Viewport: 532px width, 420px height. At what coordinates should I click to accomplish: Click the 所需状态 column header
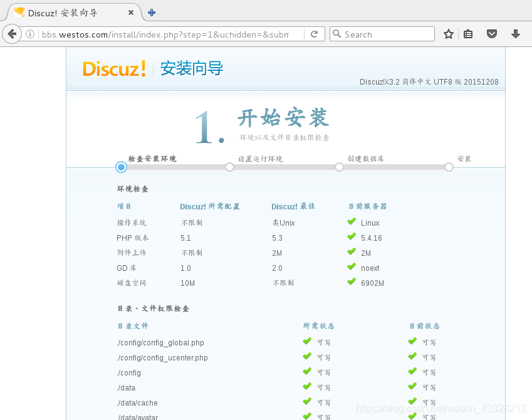(x=318, y=326)
